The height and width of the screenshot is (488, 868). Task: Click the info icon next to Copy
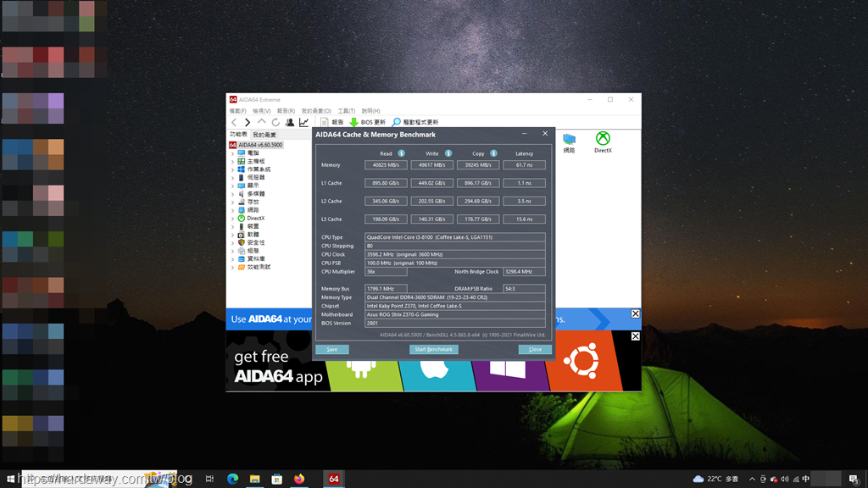pos(493,153)
